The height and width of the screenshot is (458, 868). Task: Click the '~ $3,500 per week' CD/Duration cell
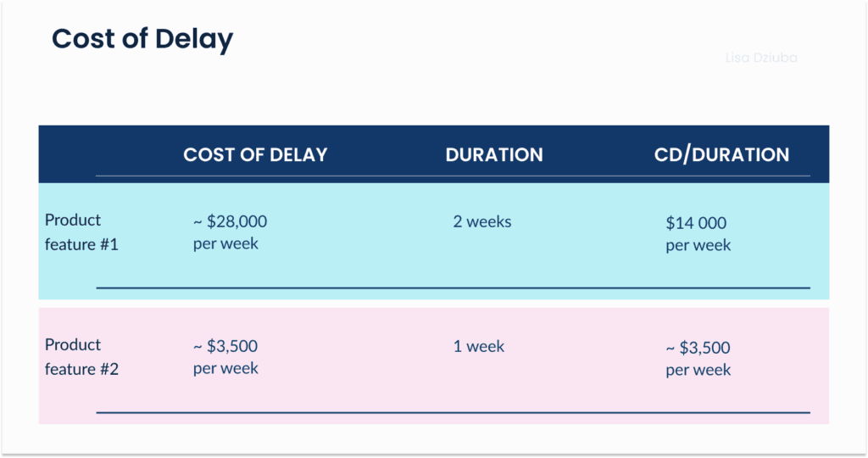tap(698, 359)
